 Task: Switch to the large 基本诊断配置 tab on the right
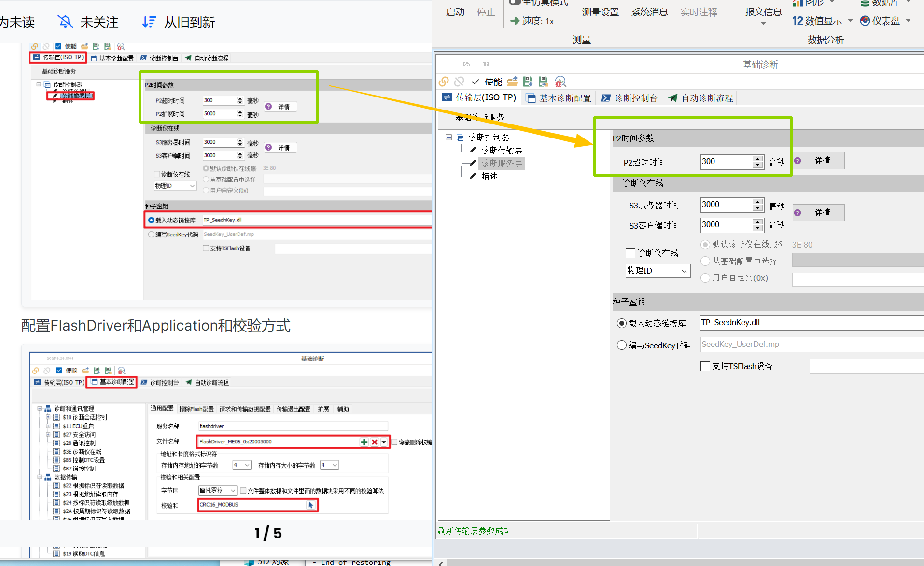point(559,98)
